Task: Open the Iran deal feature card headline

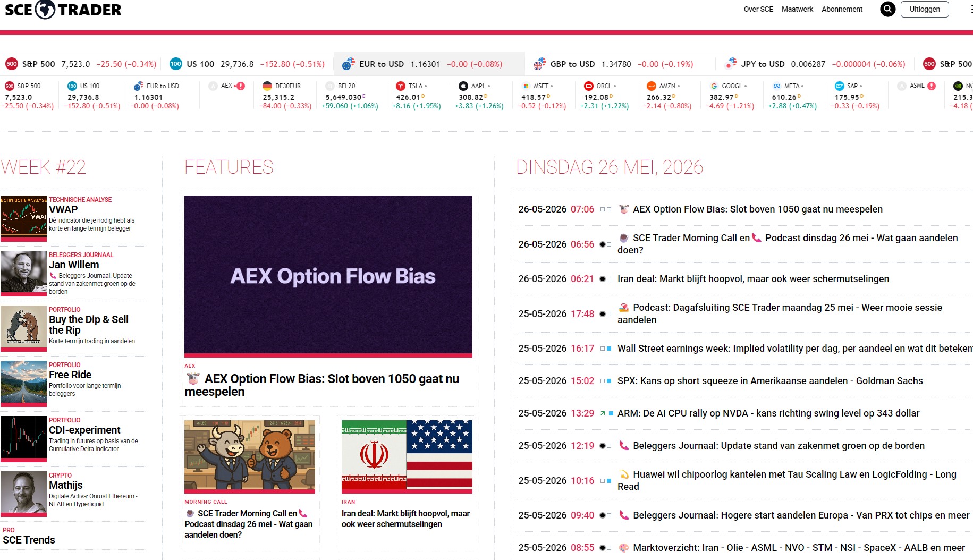Action: click(405, 519)
